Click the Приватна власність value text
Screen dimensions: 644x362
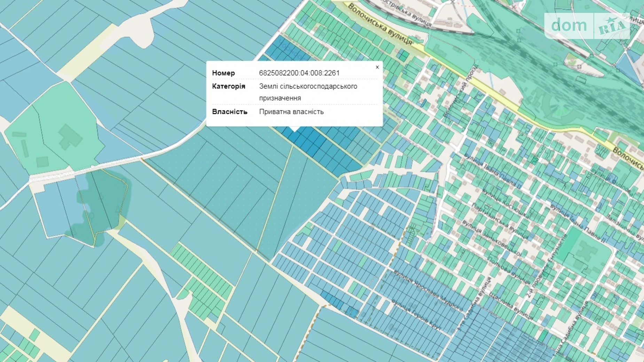pos(291,112)
